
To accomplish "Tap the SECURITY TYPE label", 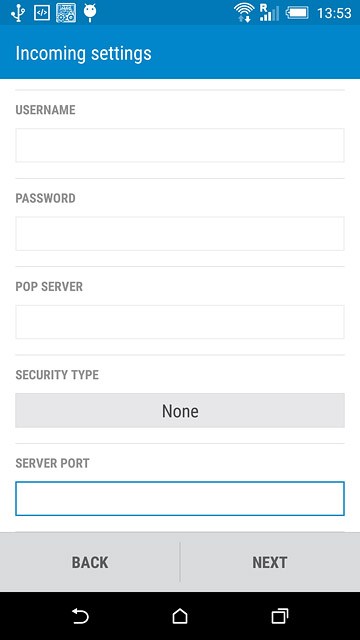I will point(57,375).
